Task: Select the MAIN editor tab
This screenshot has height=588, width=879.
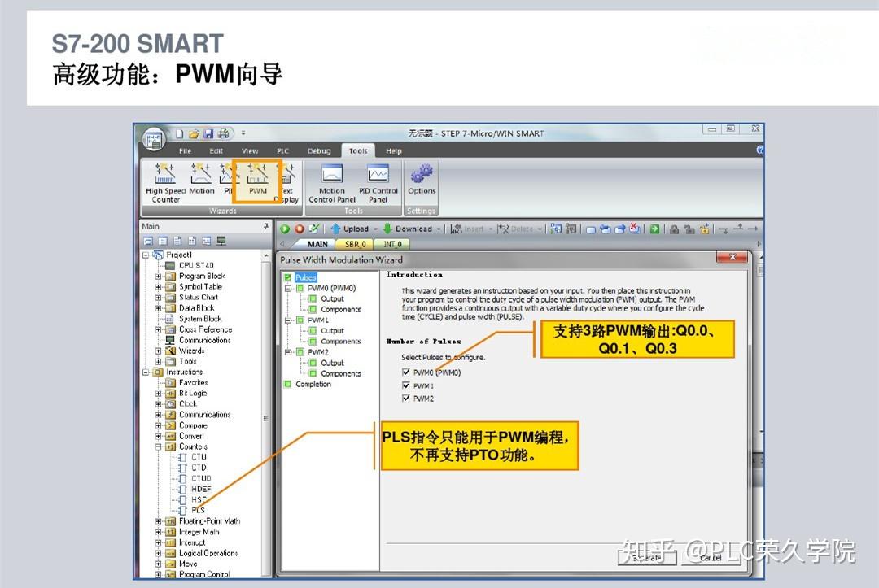Action: (x=317, y=244)
